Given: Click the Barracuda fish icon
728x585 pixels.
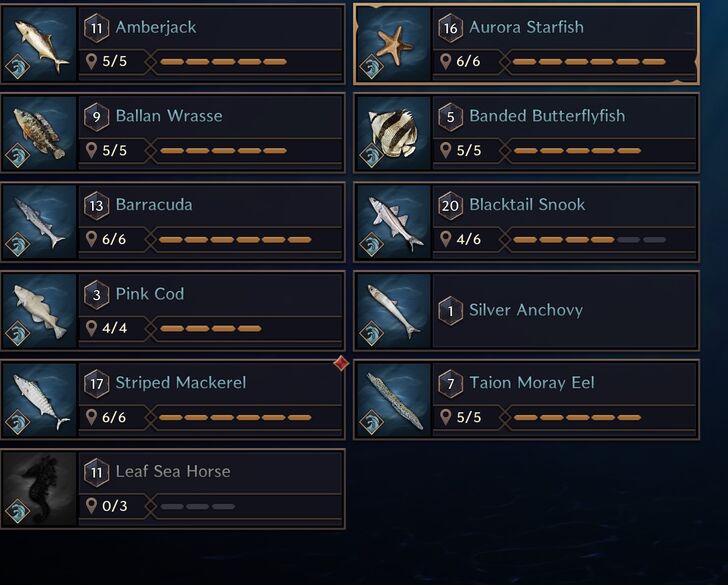Looking at the screenshot, I should (x=40, y=222).
